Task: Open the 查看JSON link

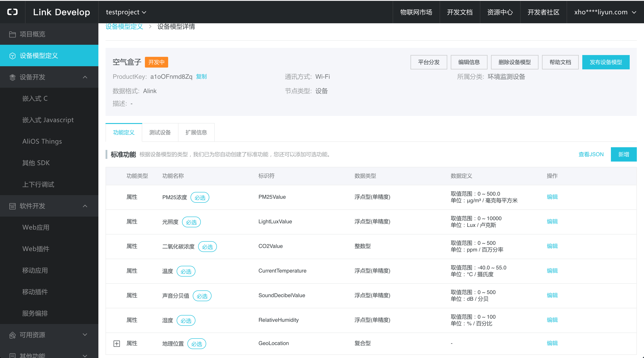Action: click(x=591, y=154)
